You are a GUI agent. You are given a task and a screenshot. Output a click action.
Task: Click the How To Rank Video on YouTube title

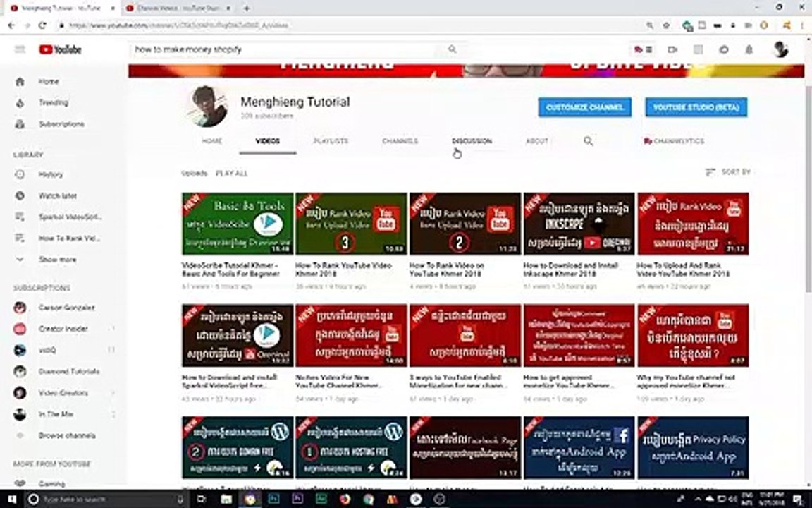point(446,269)
